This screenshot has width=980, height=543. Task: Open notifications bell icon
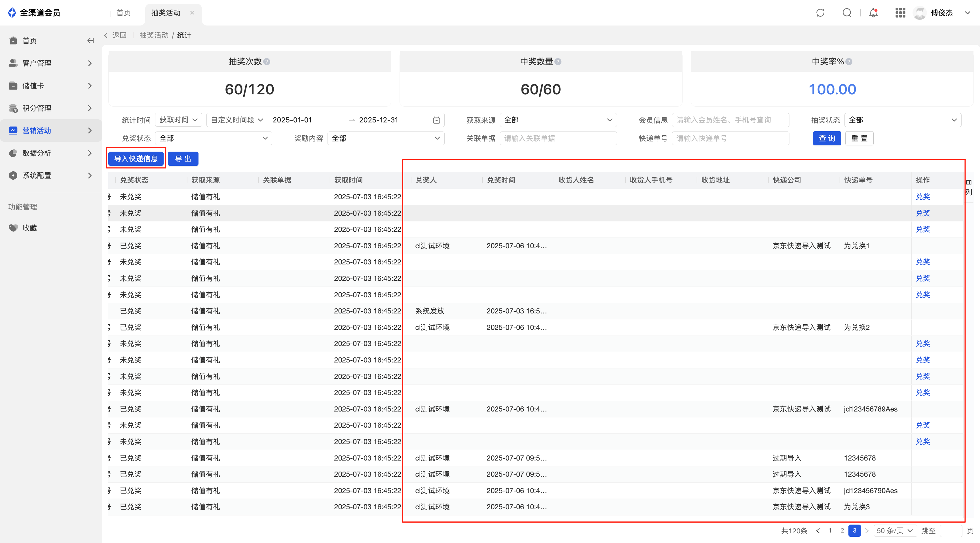[x=873, y=12]
